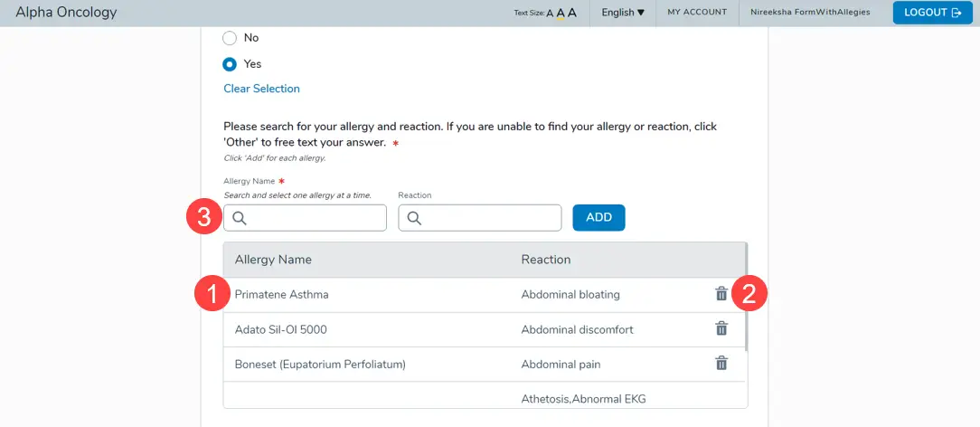Delete the Primatene Asthma allergy row
The image size is (980, 427).
pos(721,294)
